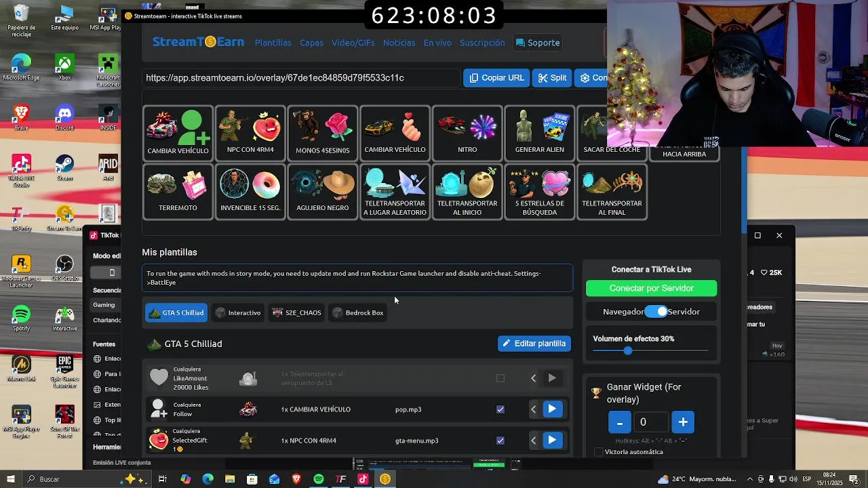This screenshot has width=868, height=488.
Task: Enable the 20000 Likes row checkbox
Action: tap(500, 378)
